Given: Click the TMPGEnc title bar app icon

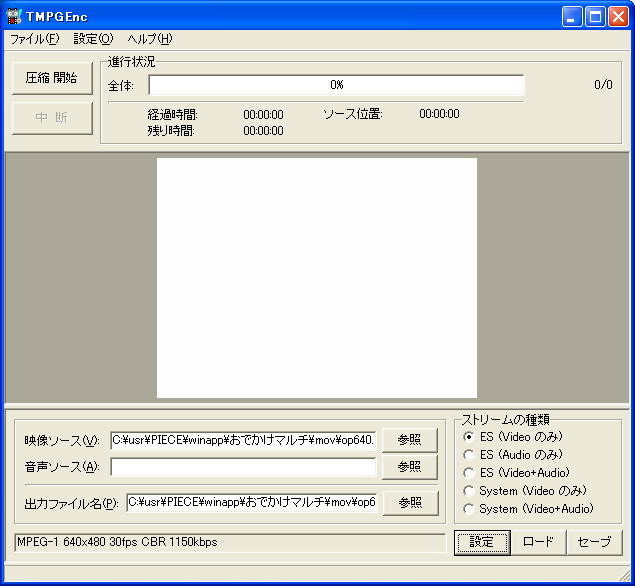Looking at the screenshot, I should tap(13, 16).
